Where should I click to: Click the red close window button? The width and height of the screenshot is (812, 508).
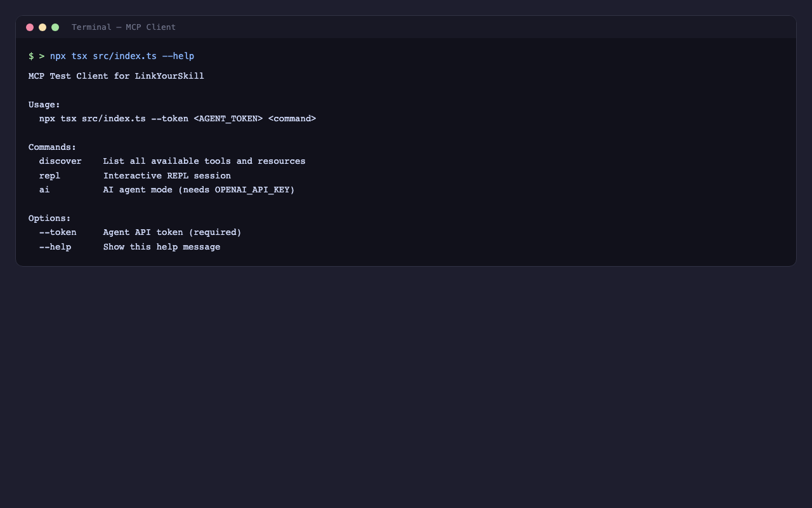click(30, 27)
